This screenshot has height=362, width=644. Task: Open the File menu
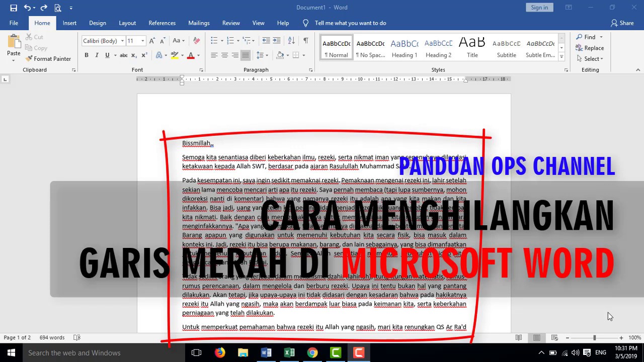[14, 23]
